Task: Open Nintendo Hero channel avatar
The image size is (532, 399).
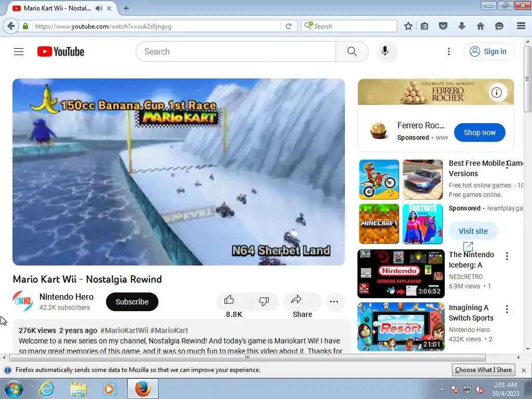Action: tap(23, 301)
